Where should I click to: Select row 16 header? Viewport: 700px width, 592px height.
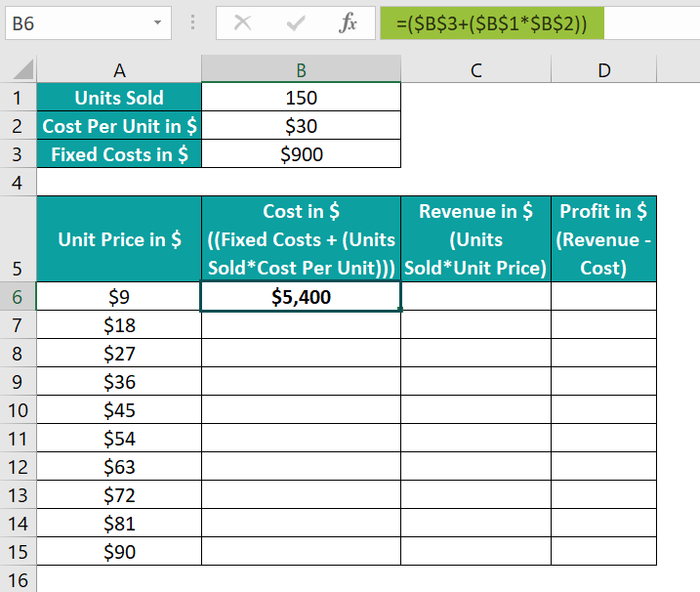pos(18,579)
